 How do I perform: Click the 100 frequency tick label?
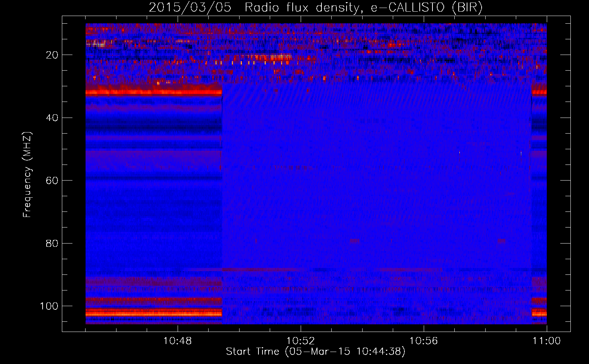coord(49,306)
